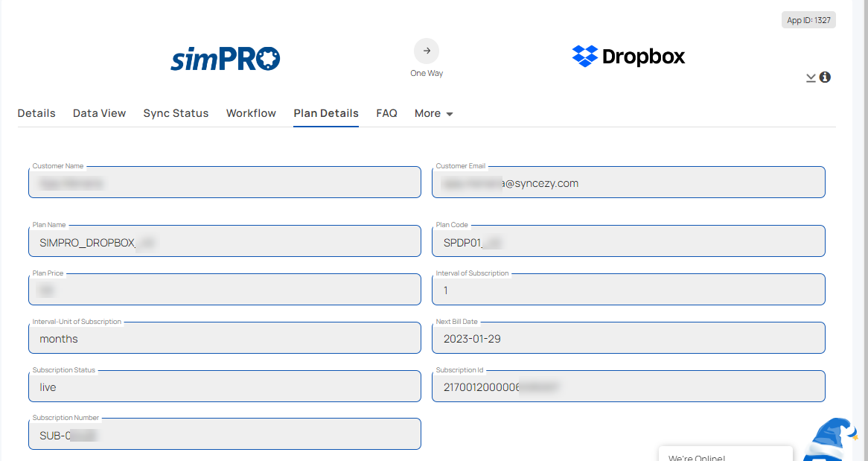The image size is (868, 461).
Task: Click the Plan Name field
Action: click(x=225, y=241)
